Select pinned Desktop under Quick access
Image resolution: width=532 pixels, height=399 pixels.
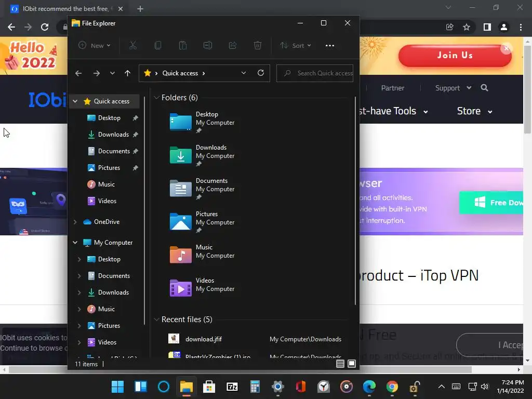pyautogui.click(x=109, y=118)
